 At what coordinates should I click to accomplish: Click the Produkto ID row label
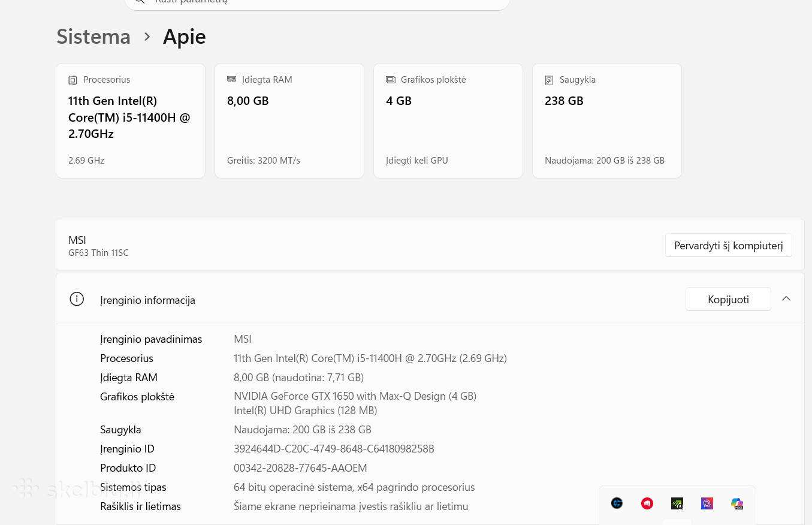[x=128, y=467]
